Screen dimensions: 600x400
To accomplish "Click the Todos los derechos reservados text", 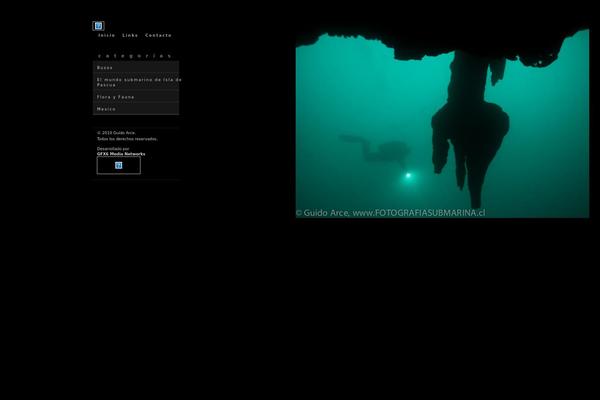I will (x=127, y=139).
